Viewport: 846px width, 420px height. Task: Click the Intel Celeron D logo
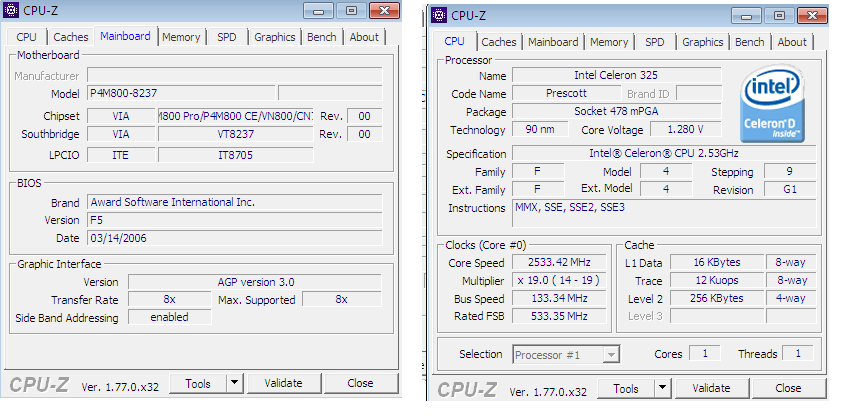[773, 103]
